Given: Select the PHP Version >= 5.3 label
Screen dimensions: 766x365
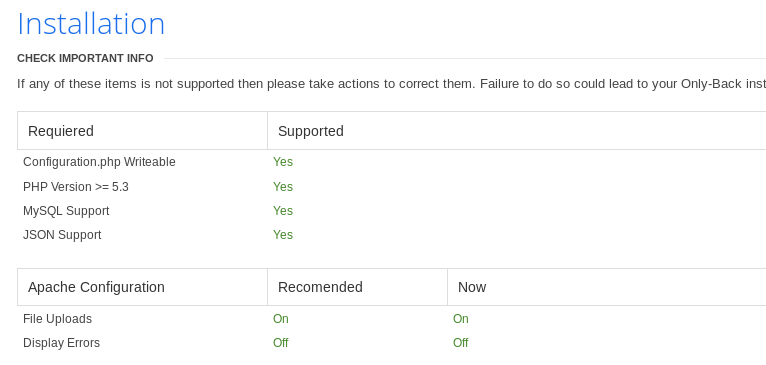Looking at the screenshot, I should pos(76,187).
